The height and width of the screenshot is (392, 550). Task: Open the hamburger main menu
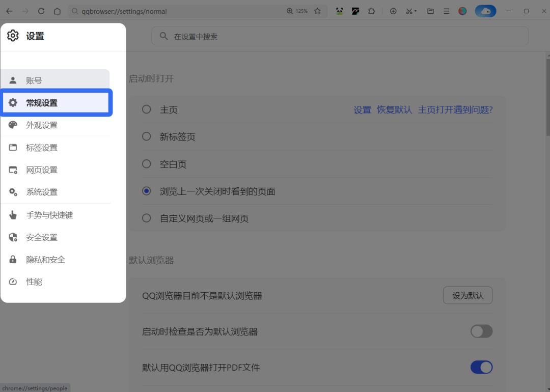[x=447, y=11]
